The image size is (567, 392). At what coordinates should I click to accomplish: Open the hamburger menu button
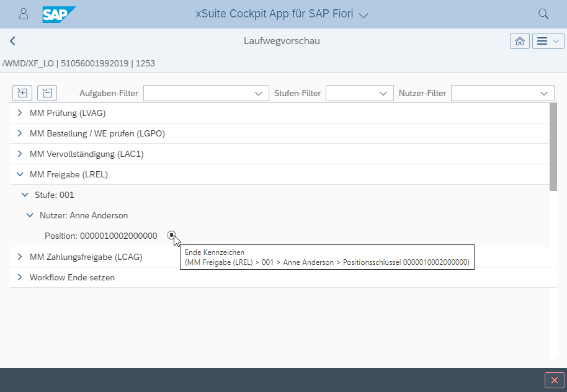click(x=548, y=41)
